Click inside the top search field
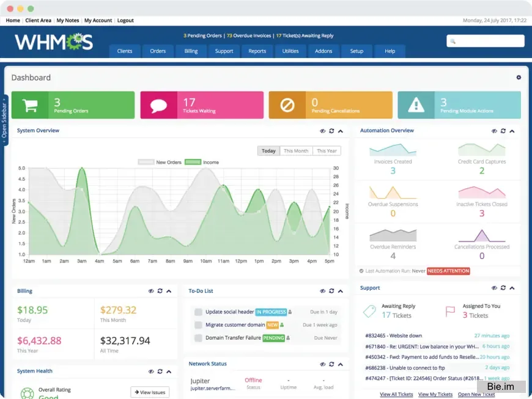This screenshot has width=532, height=399. click(x=486, y=40)
